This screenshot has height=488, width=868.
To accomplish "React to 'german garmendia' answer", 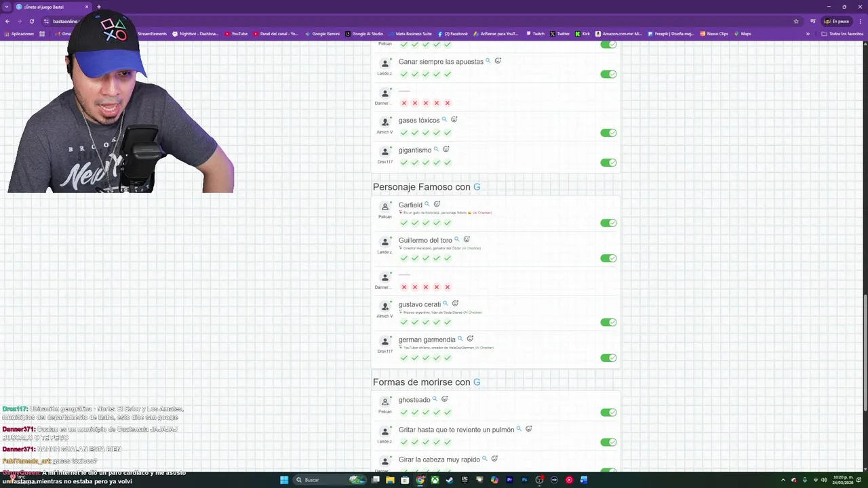I will (470, 339).
